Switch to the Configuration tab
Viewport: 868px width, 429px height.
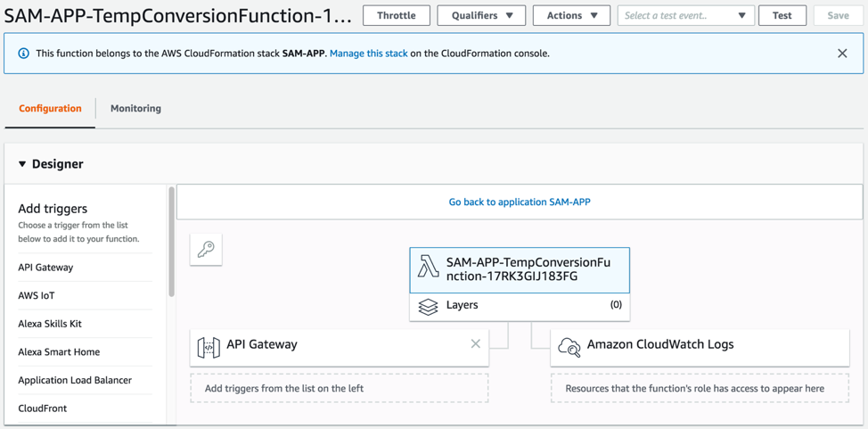51,109
